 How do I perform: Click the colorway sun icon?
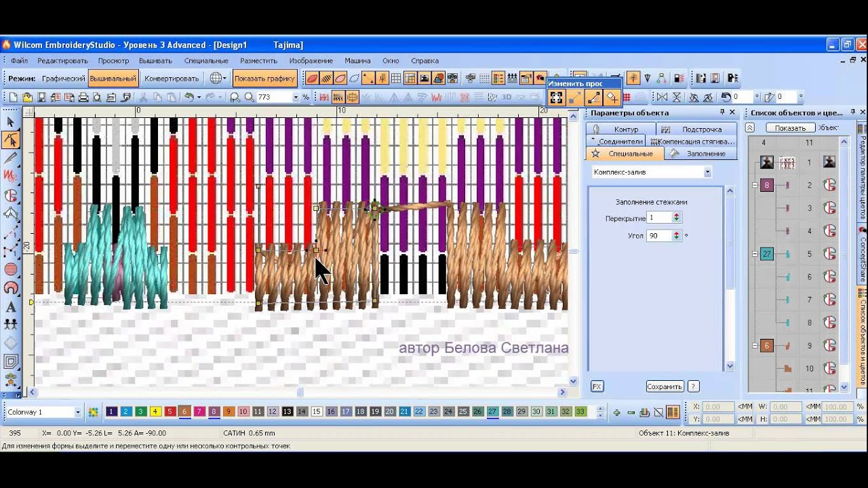(93, 412)
